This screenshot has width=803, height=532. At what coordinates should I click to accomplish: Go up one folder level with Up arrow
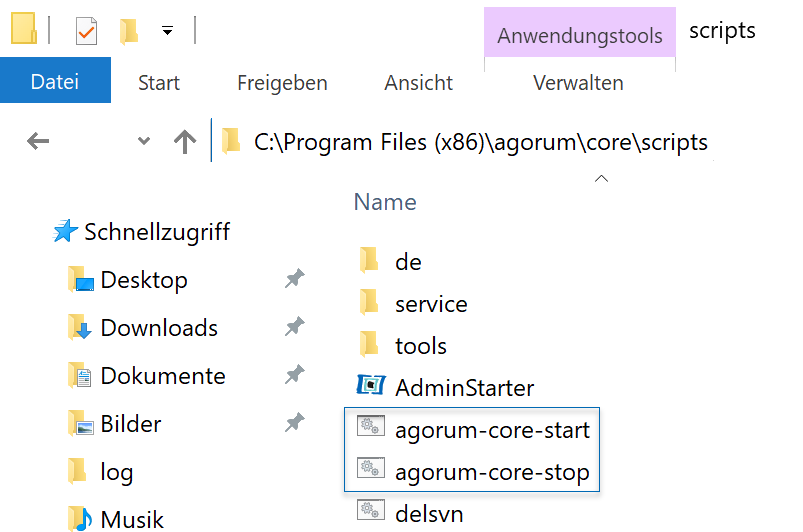coord(185,142)
